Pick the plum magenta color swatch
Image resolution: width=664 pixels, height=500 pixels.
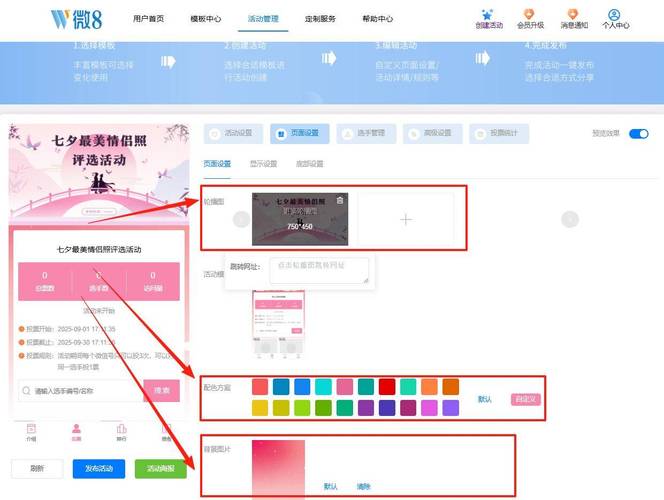[x=408, y=408]
